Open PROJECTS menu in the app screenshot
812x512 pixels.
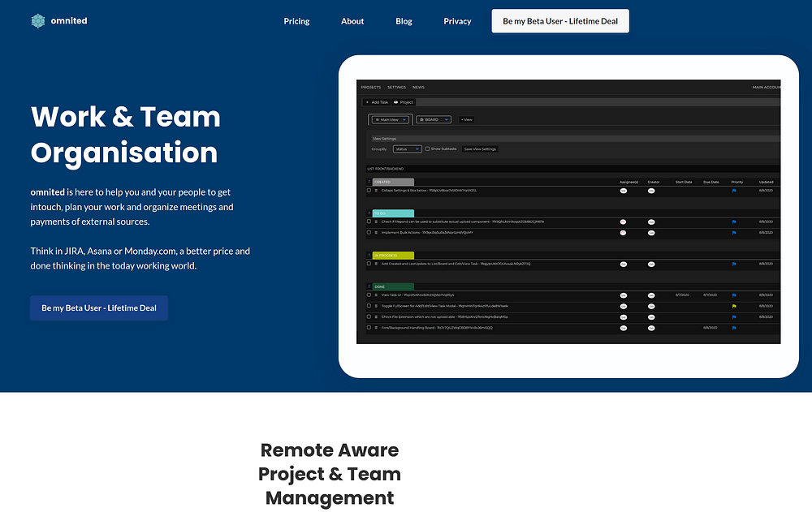[371, 88]
